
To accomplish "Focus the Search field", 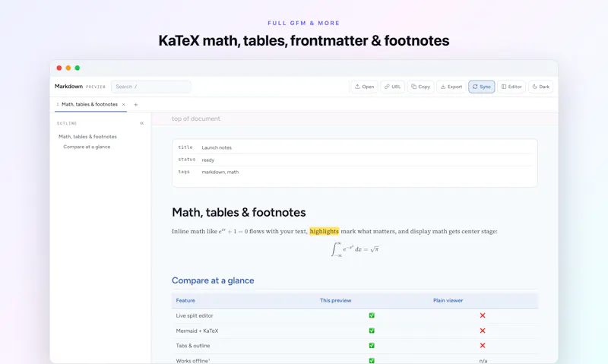I will coord(150,87).
